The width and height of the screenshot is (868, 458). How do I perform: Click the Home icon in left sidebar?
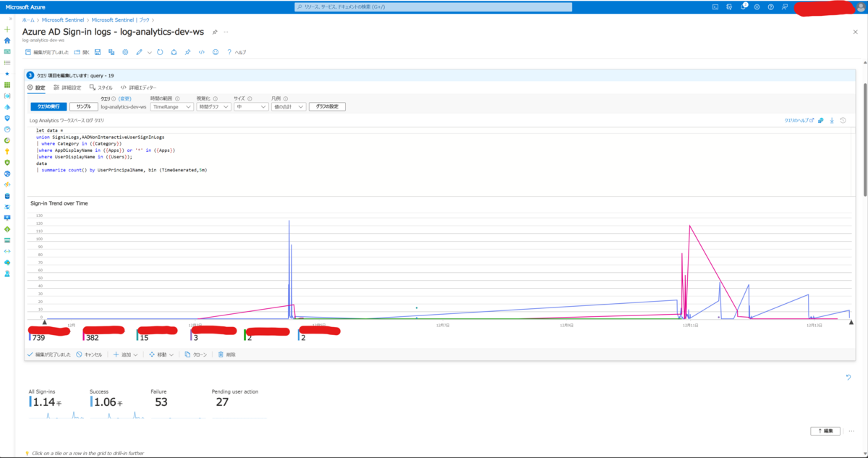(7, 41)
